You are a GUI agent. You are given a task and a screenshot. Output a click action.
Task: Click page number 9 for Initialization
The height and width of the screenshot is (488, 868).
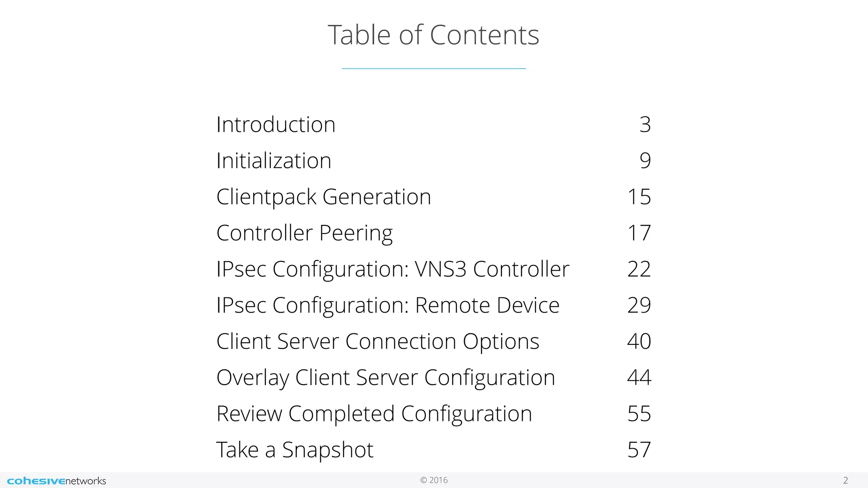coord(645,161)
